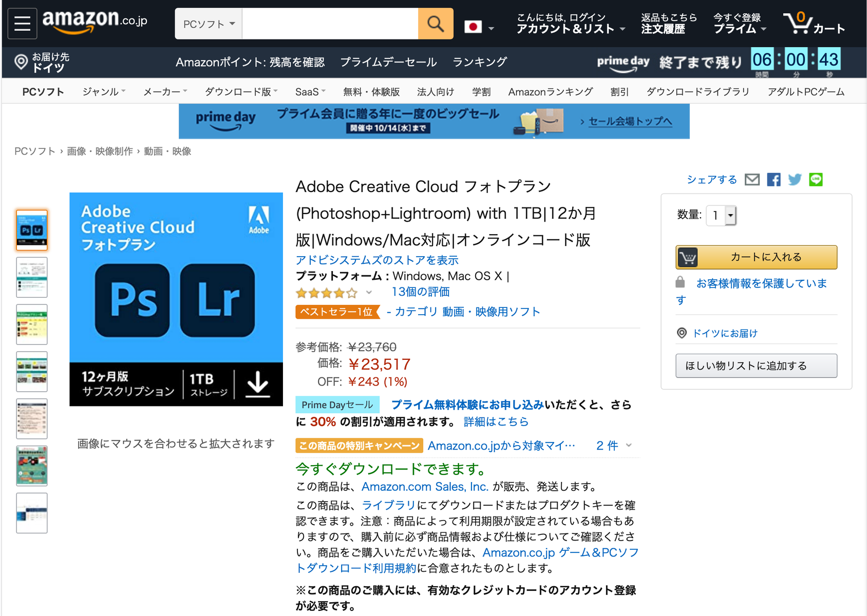The height and width of the screenshot is (616, 867).
Task: Click お客様情報を保護しています link
Action: tap(761, 283)
